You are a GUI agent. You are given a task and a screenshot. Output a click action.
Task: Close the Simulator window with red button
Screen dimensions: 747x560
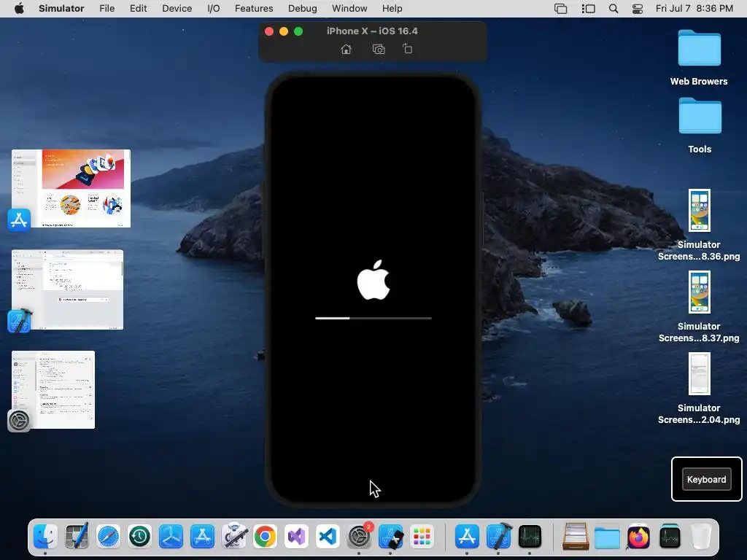coord(269,31)
